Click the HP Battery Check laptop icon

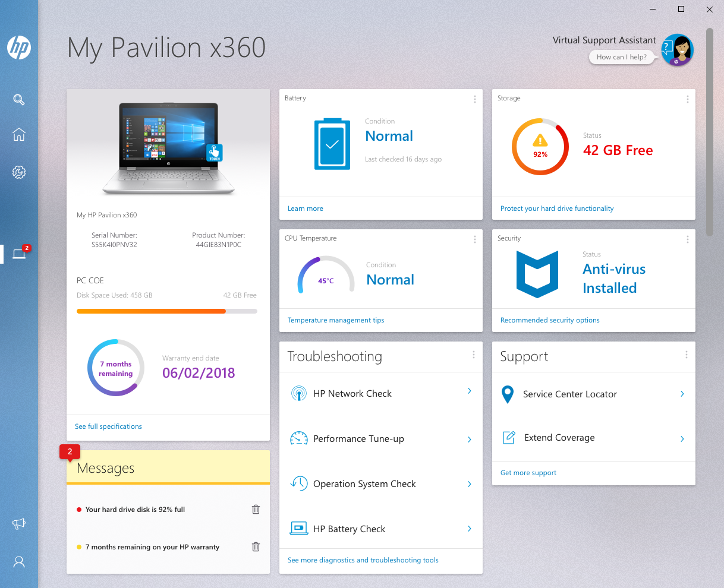tap(298, 529)
